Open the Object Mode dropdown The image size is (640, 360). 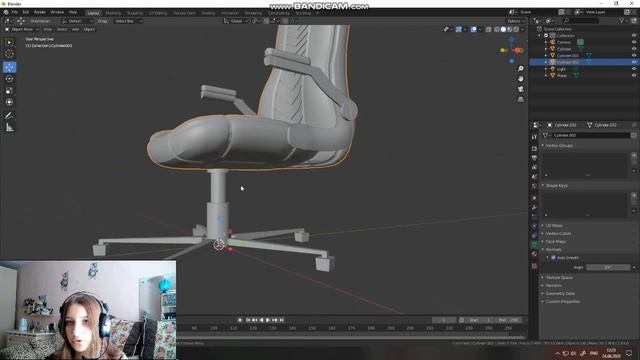coord(22,29)
